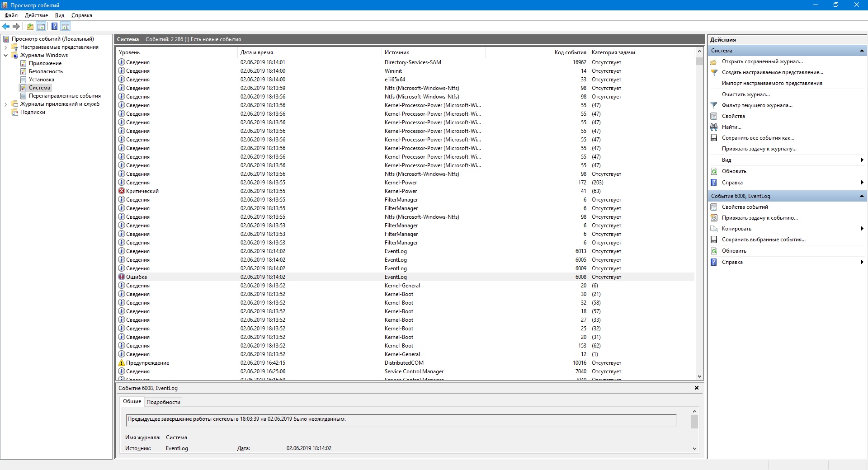
Task: Select the Критический Kernel-Power event row
Action: [x=405, y=191]
